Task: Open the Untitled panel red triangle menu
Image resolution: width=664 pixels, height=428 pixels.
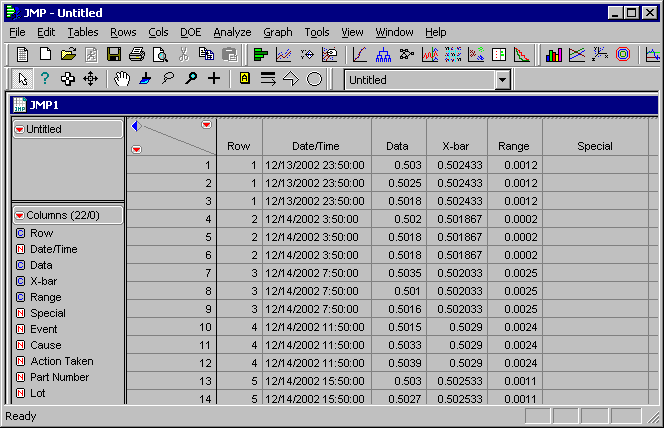Action: 20,129
